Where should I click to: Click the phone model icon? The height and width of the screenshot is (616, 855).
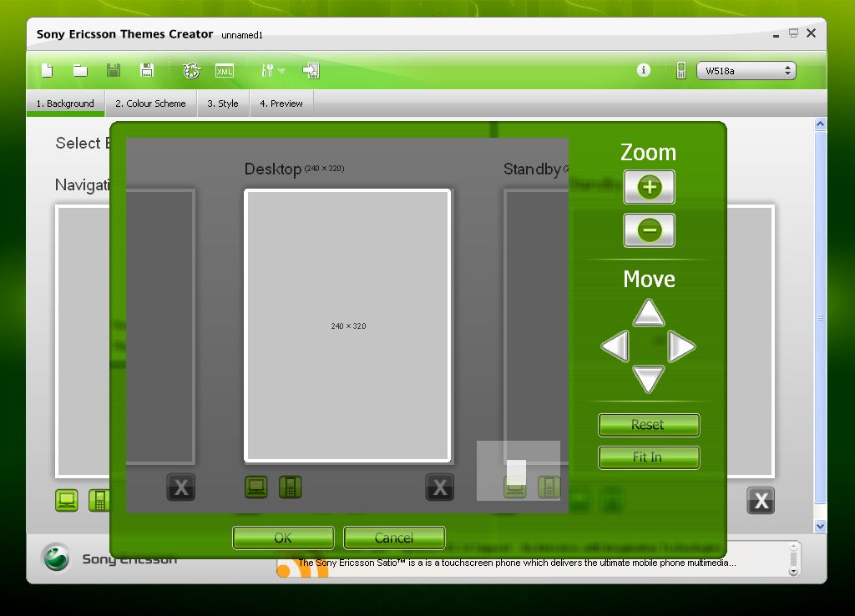(681, 70)
